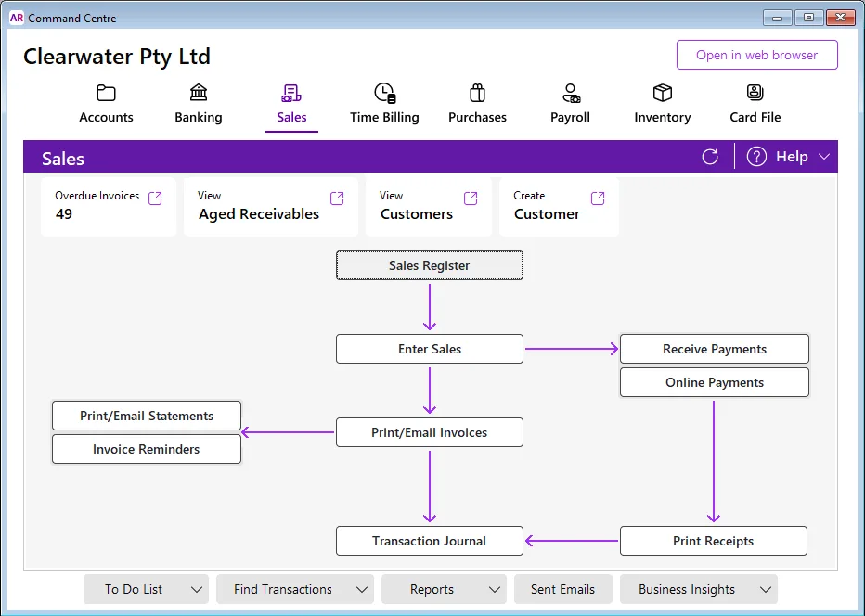865x616 pixels.
Task: Switch to the Banking tab label
Action: (x=199, y=117)
